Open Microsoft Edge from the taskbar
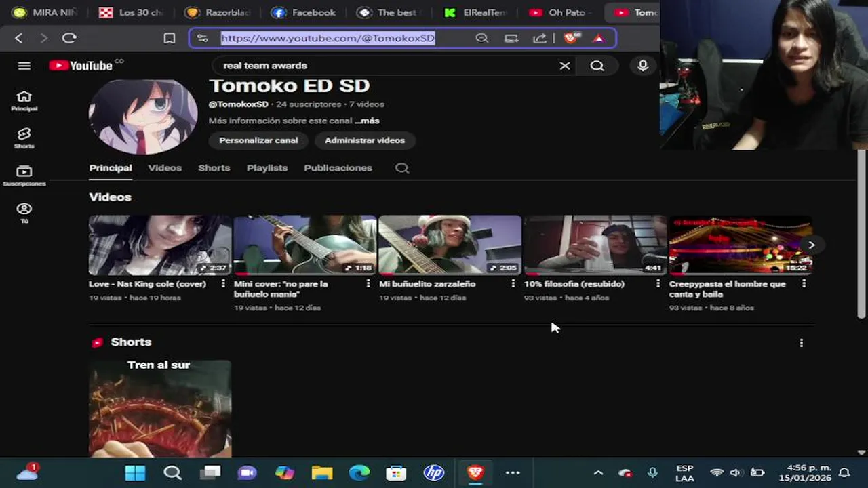This screenshot has width=868, height=488. click(x=359, y=472)
